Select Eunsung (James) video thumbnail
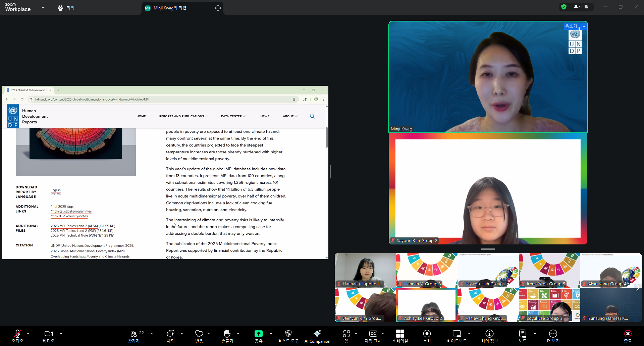The image size is (644, 346). point(611,305)
